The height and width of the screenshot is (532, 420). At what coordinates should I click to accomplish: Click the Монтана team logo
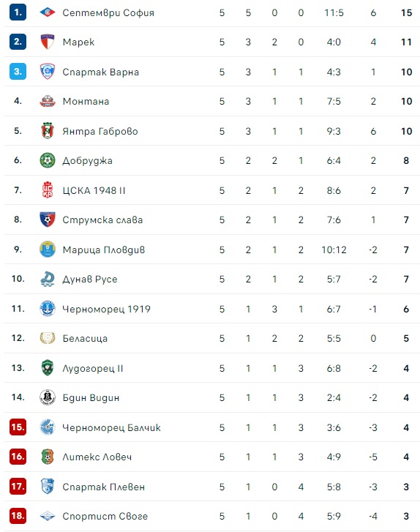click(48, 101)
